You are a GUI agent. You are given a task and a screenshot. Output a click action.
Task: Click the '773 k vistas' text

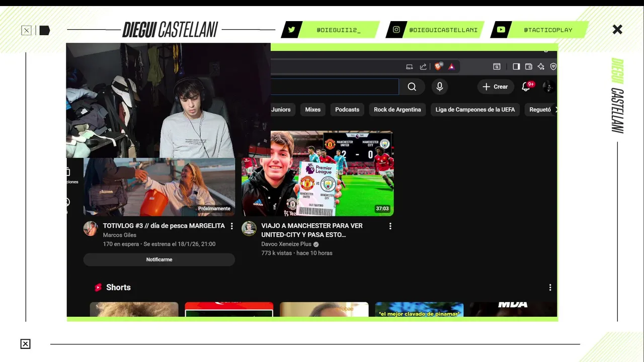pyautogui.click(x=276, y=253)
